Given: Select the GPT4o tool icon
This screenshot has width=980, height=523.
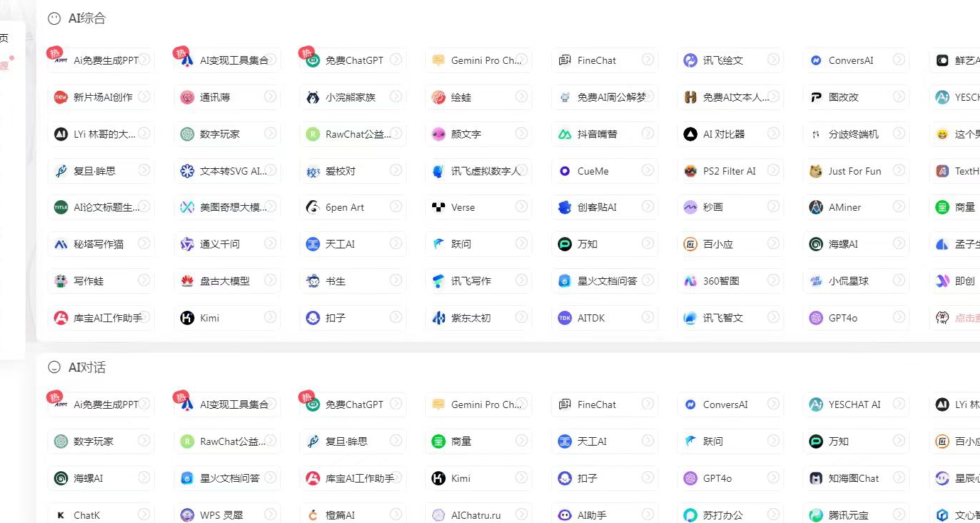Looking at the screenshot, I should click(x=816, y=318).
